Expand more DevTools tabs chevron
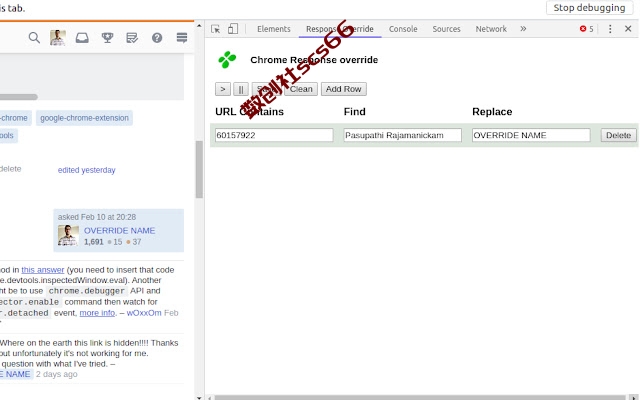Image resolution: width=640 pixels, height=400 pixels. (523, 29)
